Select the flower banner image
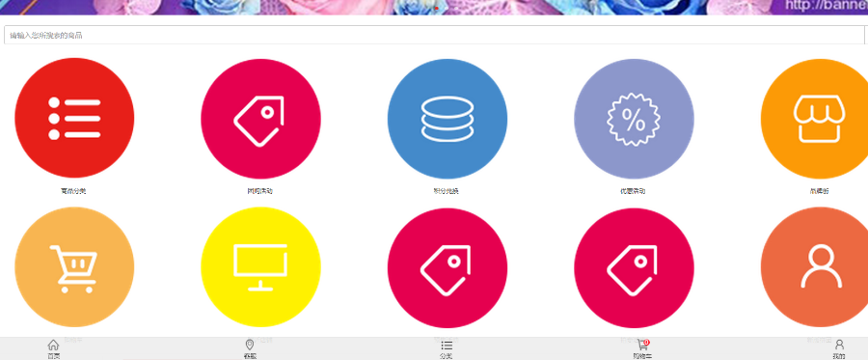The width and height of the screenshot is (868, 360). pyautogui.click(x=434, y=7)
